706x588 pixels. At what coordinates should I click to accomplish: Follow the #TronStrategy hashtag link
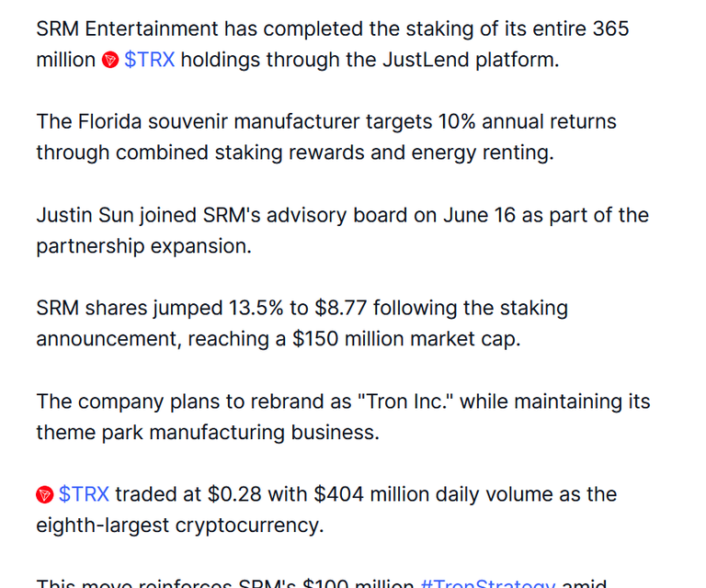click(487, 583)
